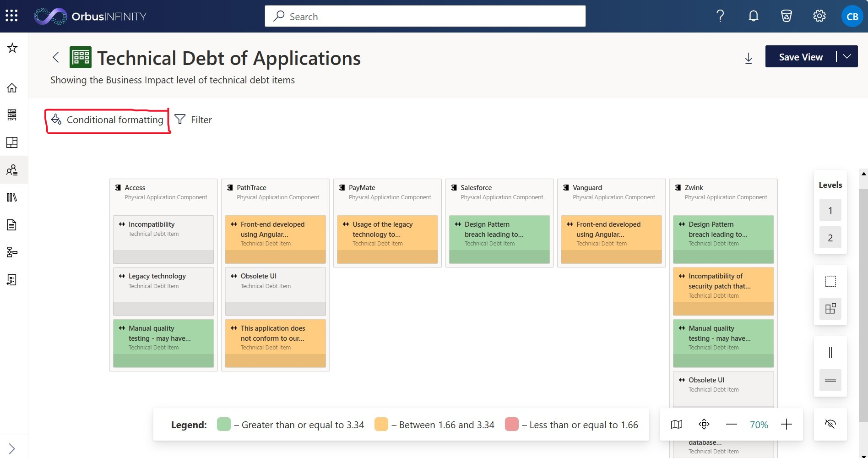The width and height of the screenshot is (868, 458).
Task: Open Design Pattern item under Salesforce
Action: point(499,239)
